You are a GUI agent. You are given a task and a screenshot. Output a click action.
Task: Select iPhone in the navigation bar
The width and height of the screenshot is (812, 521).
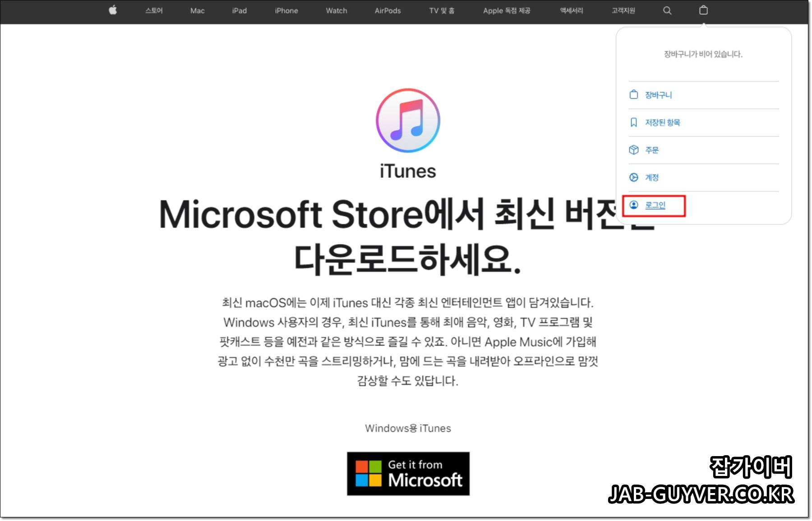click(x=286, y=10)
